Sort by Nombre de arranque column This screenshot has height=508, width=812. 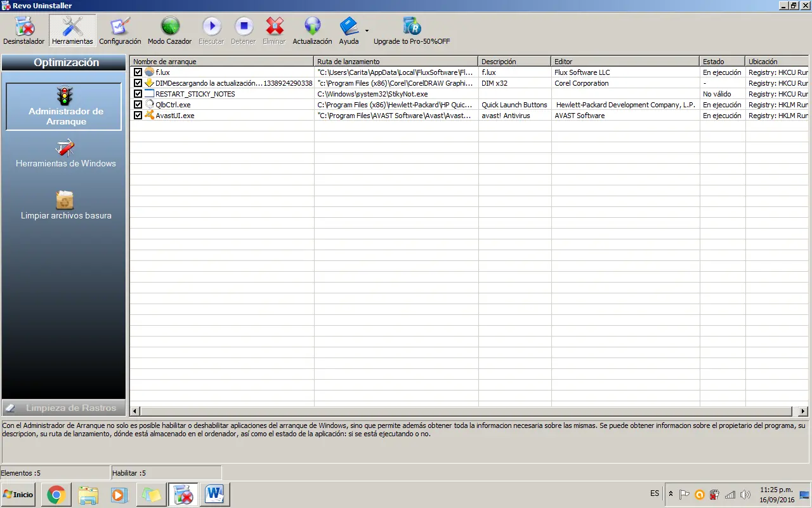222,62
